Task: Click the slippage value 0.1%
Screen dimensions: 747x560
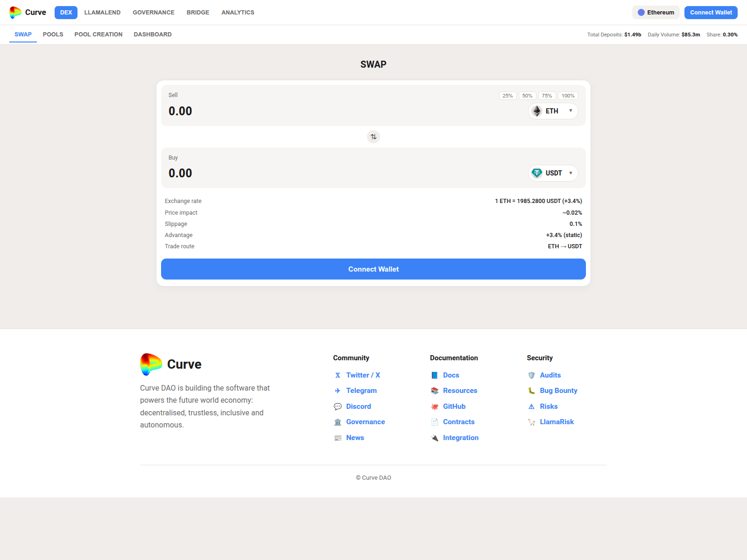Action: 576,224
